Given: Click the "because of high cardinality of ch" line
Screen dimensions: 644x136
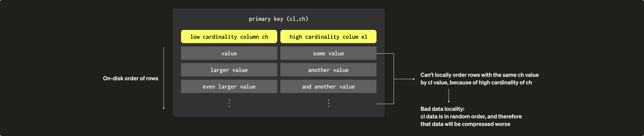Looking at the screenshot, I should point(476,83).
